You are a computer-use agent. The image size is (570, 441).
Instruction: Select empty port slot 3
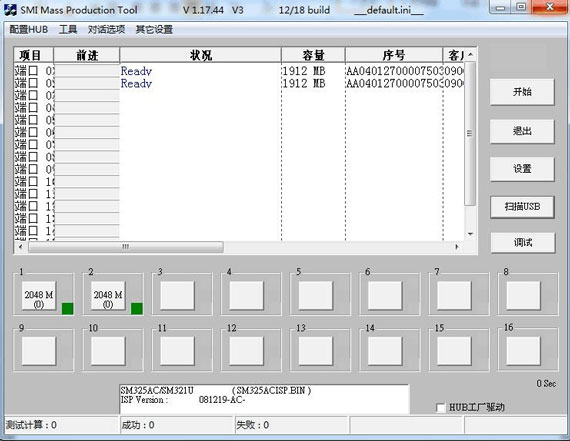177,296
